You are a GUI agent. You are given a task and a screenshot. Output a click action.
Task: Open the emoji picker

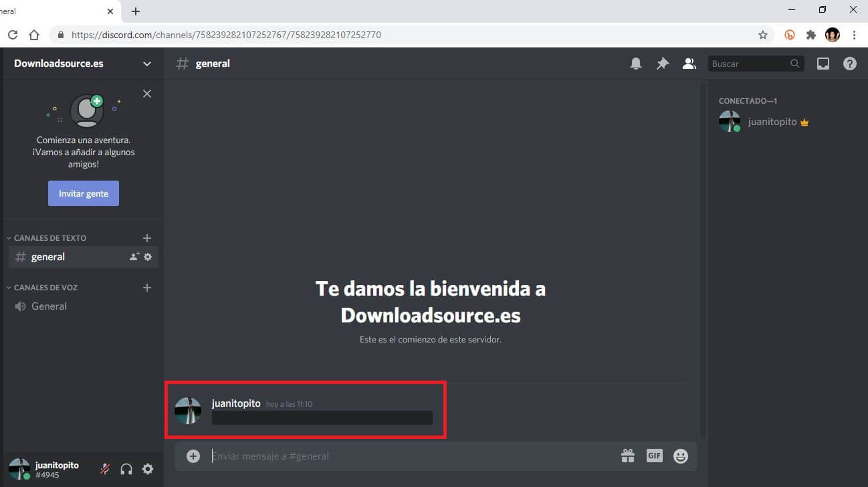[x=681, y=456]
